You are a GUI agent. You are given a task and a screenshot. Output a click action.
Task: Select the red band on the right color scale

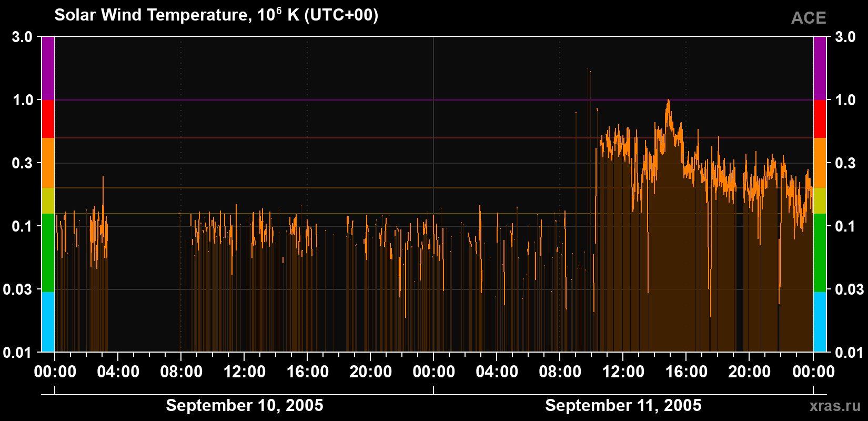[820, 119]
